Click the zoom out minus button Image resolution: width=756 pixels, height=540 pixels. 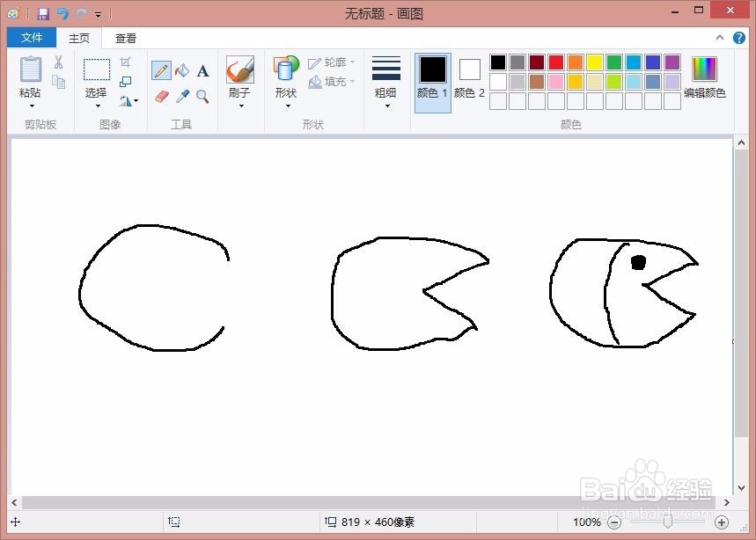click(x=614, y=522)
